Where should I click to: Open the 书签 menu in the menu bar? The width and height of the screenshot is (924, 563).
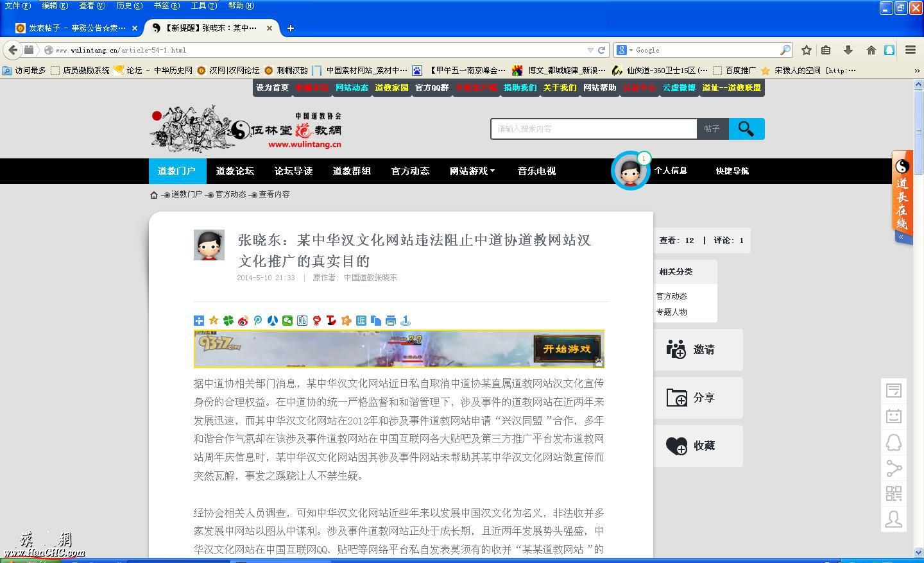pos(166,6)
